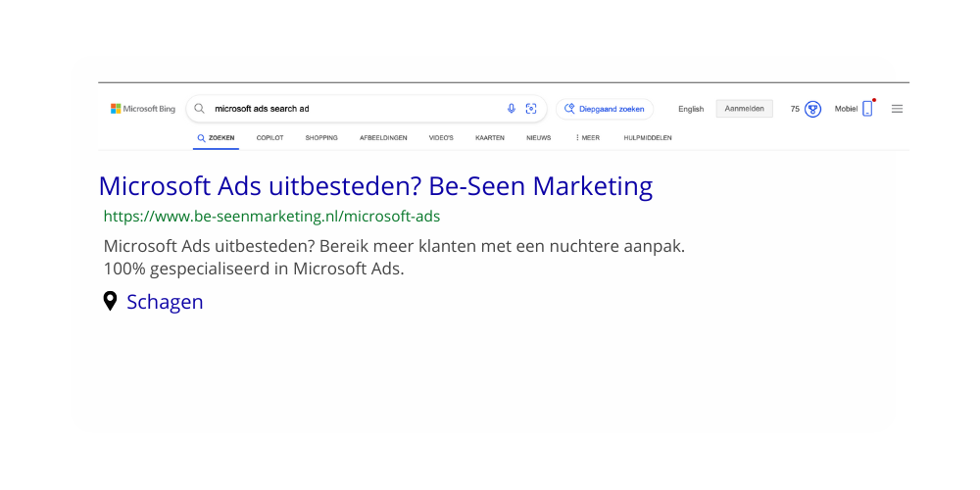The image size is (980, 490).
Task: Click the map pin icon beside Schagen
Action: tap(110, 301)
